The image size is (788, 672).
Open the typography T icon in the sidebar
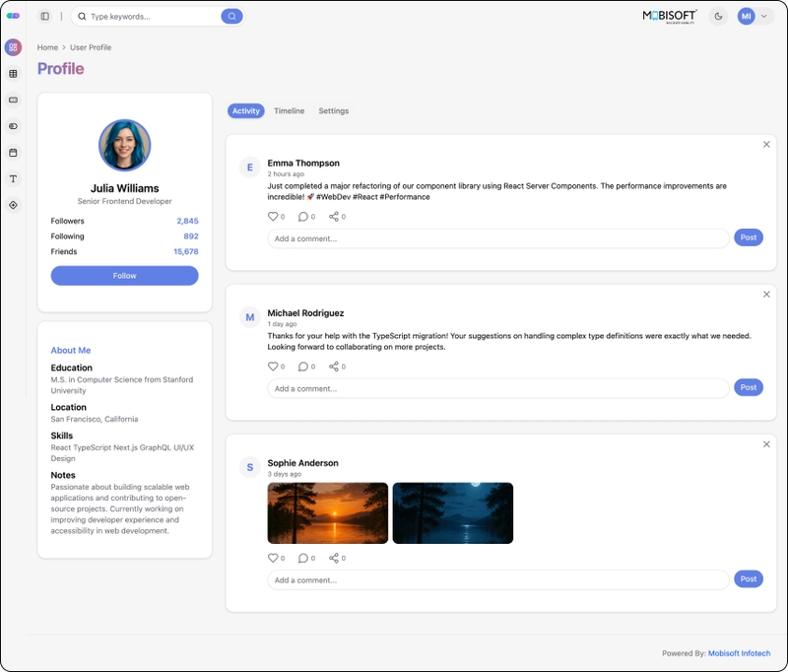click(13, 178)
